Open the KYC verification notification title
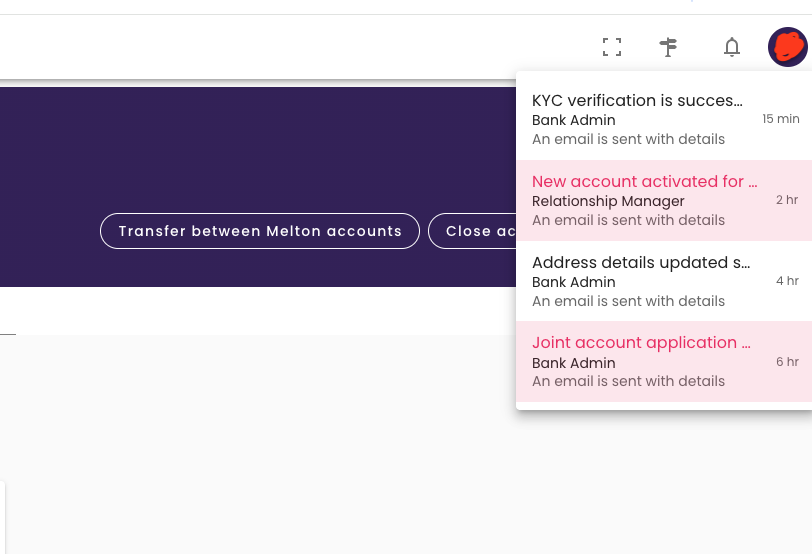 pyautogui.click(x=637, y=101)
